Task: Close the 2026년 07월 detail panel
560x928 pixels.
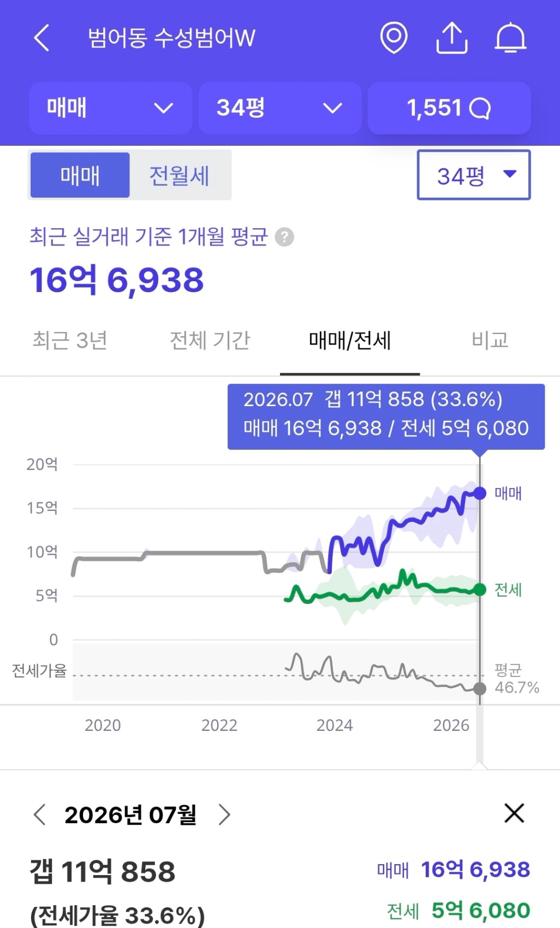Action: pos(514,813)
